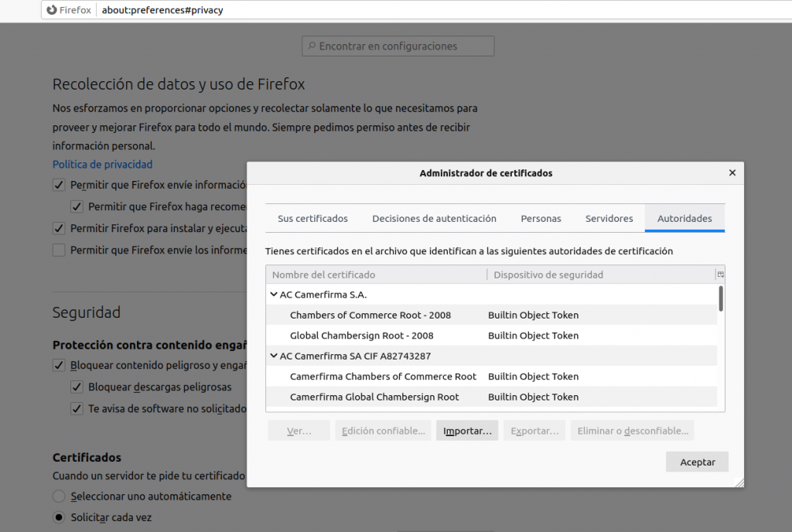Toggle Permitir que Firefox haga recomendaciones checkbox
Image resolution: width=792 pixels, height=532 pixels.
[77, 206]
